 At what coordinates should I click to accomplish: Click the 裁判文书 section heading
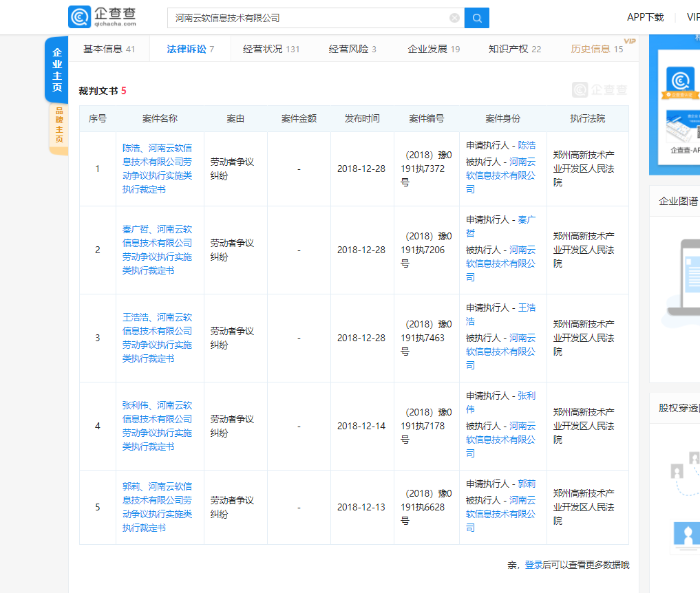click(103, 91)
